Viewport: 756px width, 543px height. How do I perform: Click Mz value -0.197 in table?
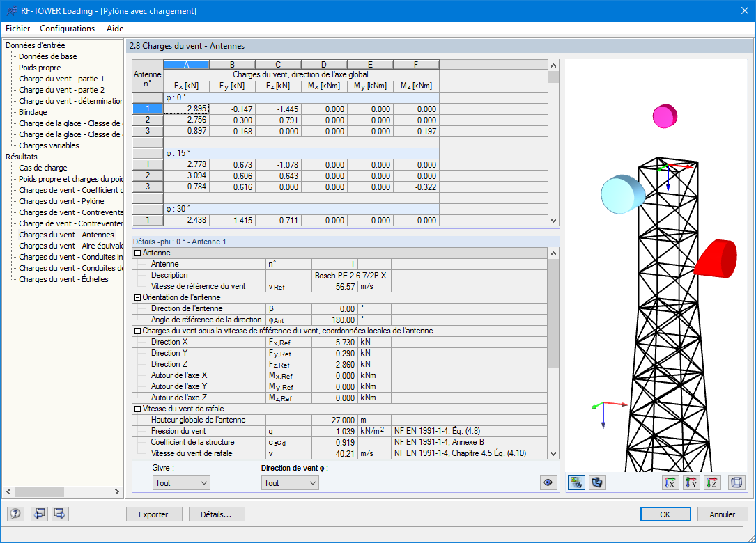(416, 131)
